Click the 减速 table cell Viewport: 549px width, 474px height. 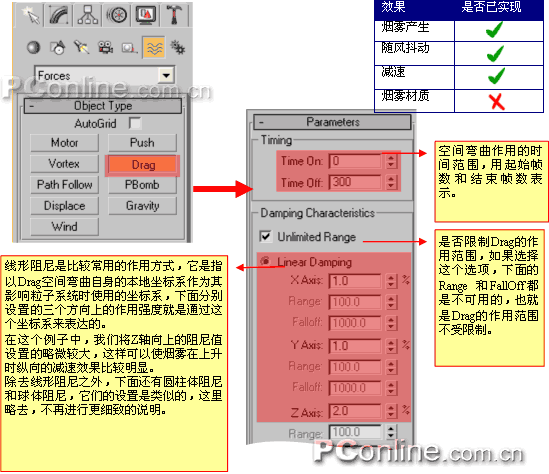(x=415, y=77)
